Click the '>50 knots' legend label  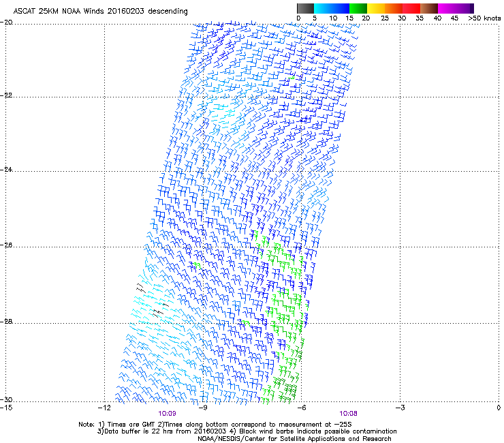point(484,18)
